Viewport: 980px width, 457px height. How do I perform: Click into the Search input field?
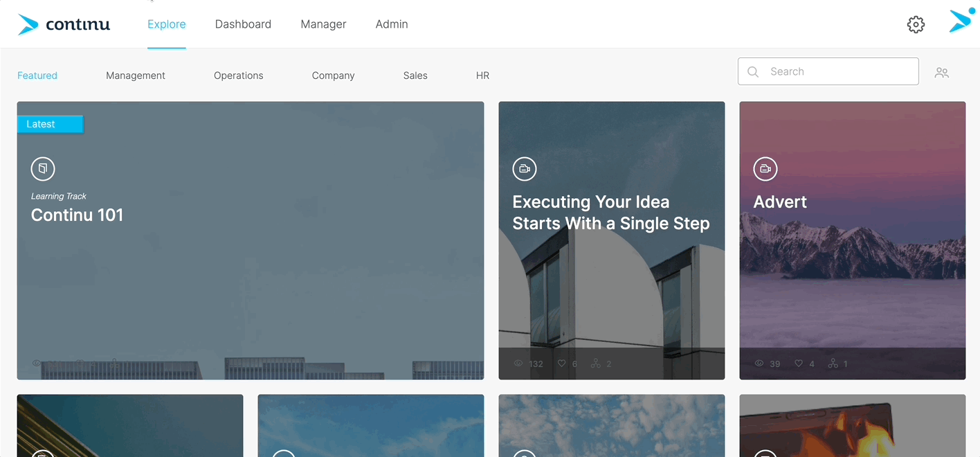point(828,71)
